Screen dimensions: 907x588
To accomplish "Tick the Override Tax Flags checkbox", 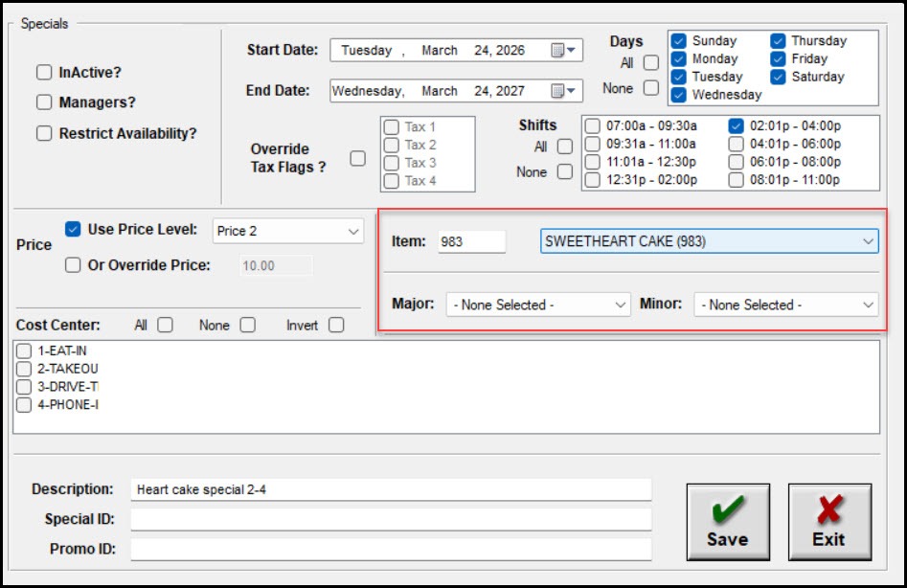I will [x=357, y=158].
